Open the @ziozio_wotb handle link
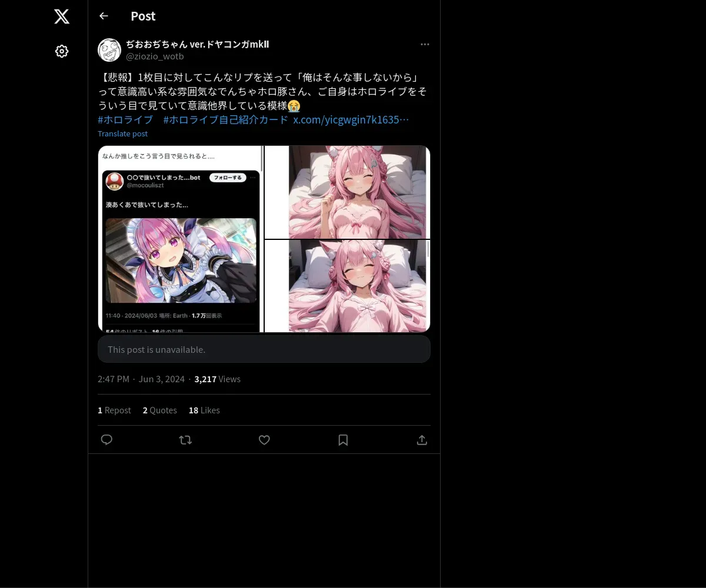Viewport: 706px width, 588px height. [x=155, y=56]
